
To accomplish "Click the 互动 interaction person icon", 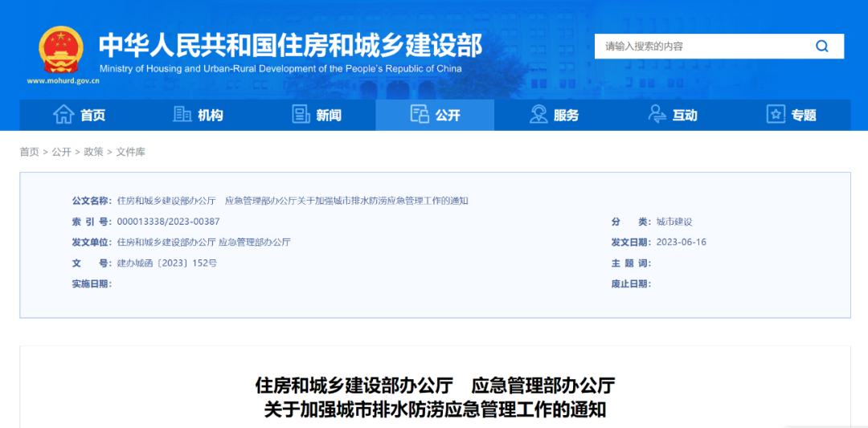I will (657, 115).
